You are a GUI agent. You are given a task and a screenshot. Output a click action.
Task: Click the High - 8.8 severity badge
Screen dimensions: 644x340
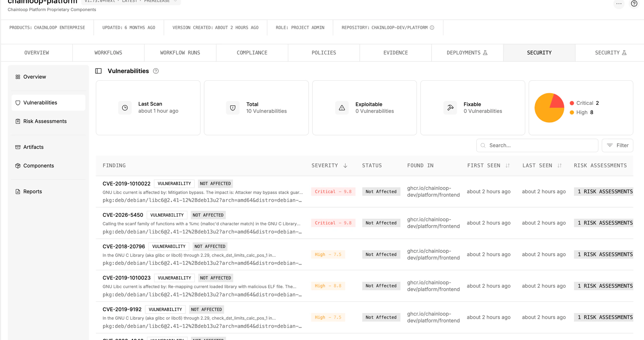point(328,286)
